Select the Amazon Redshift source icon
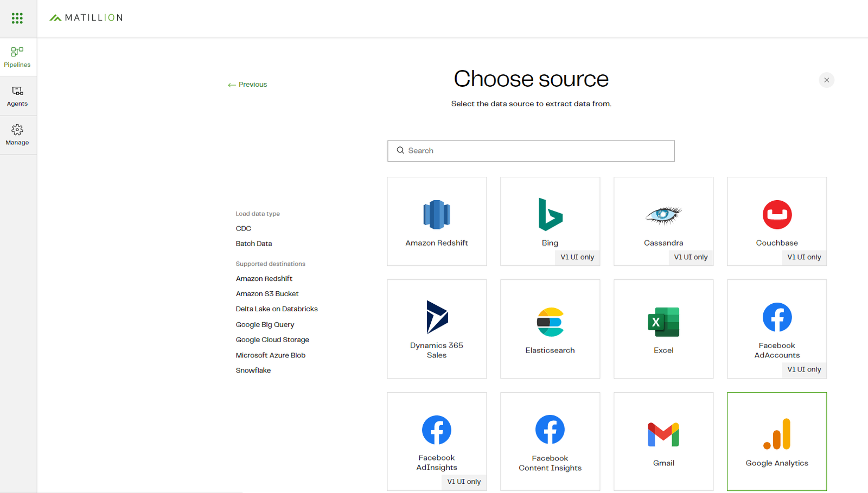 (437, 214)
